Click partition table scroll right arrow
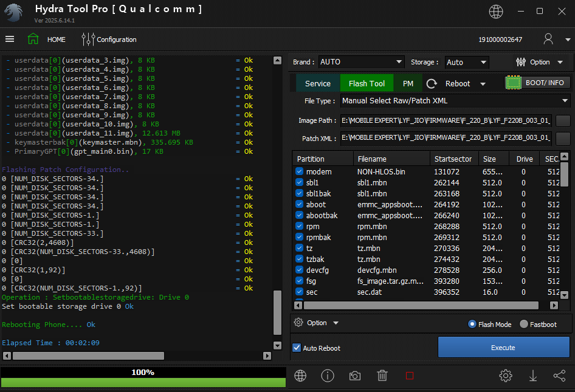Screen dimensions: 575x392 [554, 305]
